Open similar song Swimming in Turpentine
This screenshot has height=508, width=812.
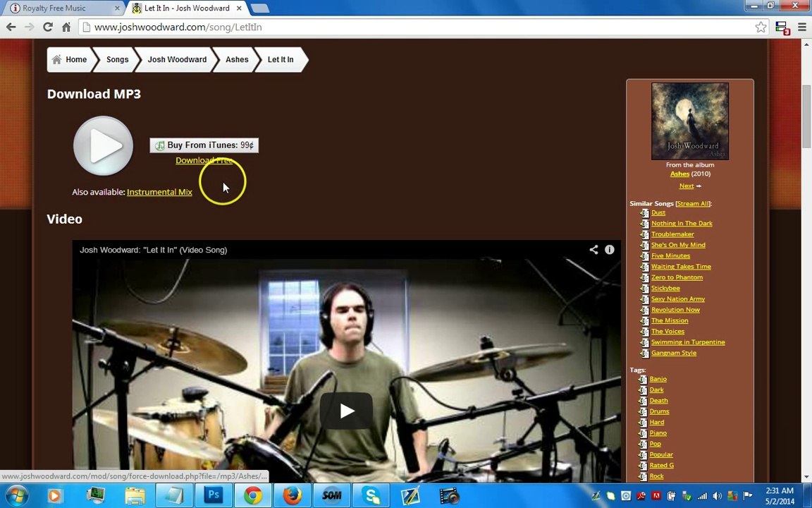(x=688, y=342)
